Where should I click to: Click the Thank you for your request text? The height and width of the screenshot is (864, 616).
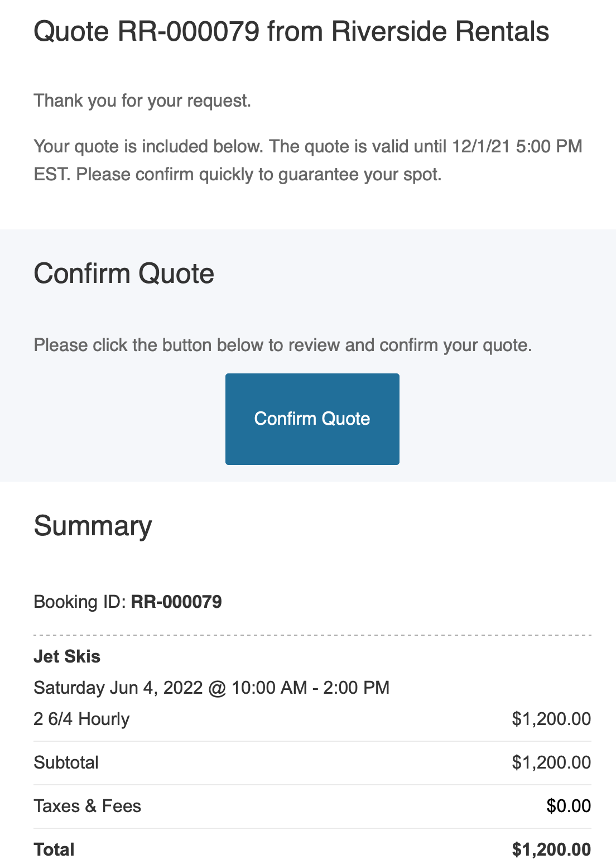pos(142,100)
